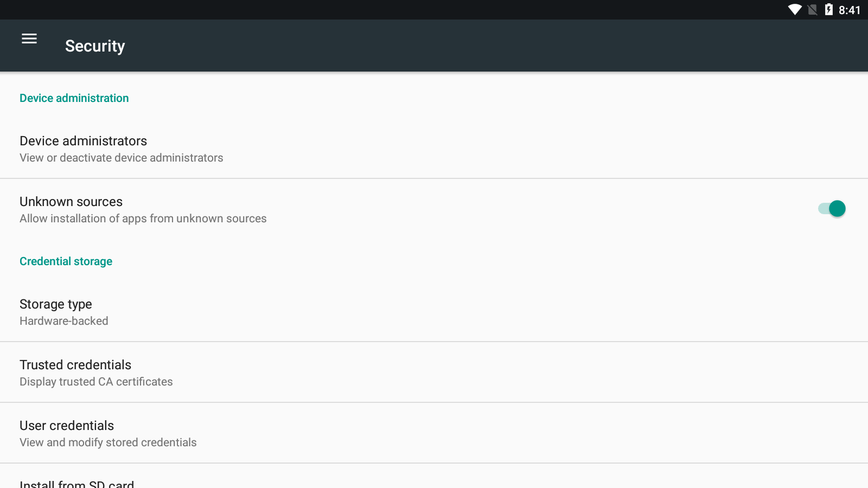Tap the Device administration section header
This screenshot has width=868, height=488.
pos(74,98)
